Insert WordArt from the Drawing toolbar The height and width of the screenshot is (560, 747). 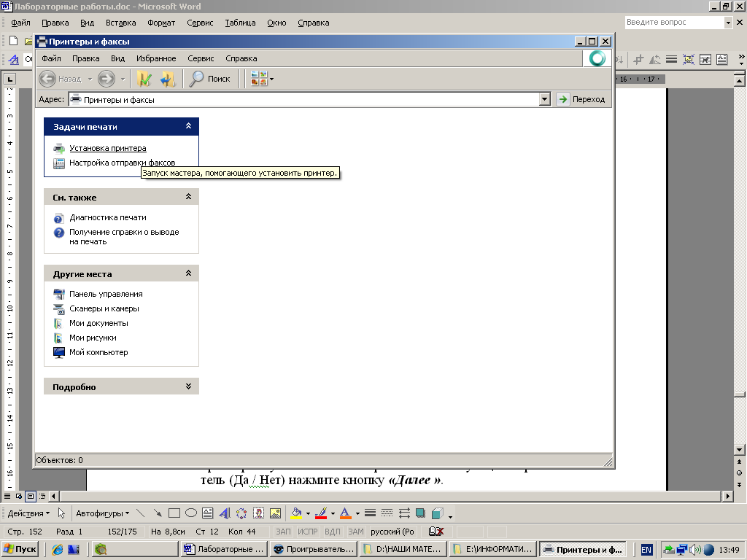(x=225, y=513)
